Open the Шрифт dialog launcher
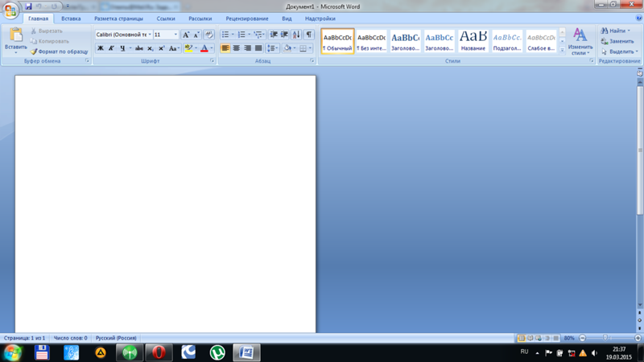This screenshot has height=362, width=644. click(x=212, y=61)
